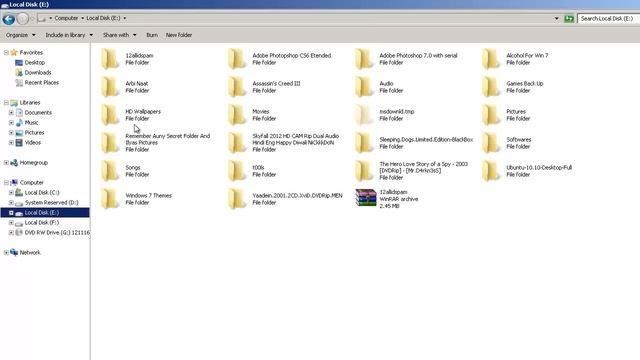Select the highlighted Local Disk (E:) tree item
The image size is (640, 360).
pyautogui.click(x=45, y=213)
